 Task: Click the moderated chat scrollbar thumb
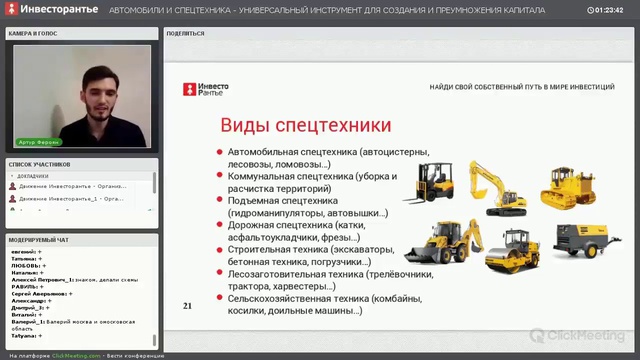[x=154, y=340]
